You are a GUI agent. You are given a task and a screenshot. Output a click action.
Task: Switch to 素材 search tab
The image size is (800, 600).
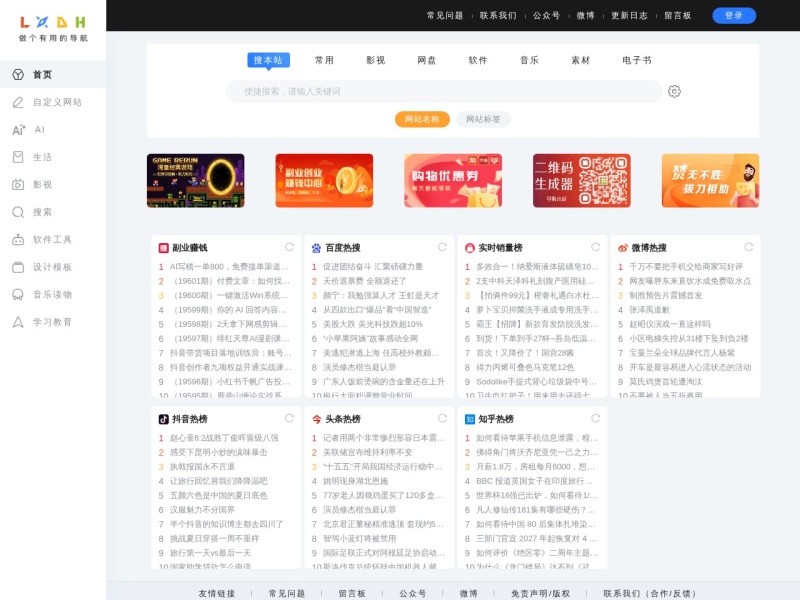(581, 60)
